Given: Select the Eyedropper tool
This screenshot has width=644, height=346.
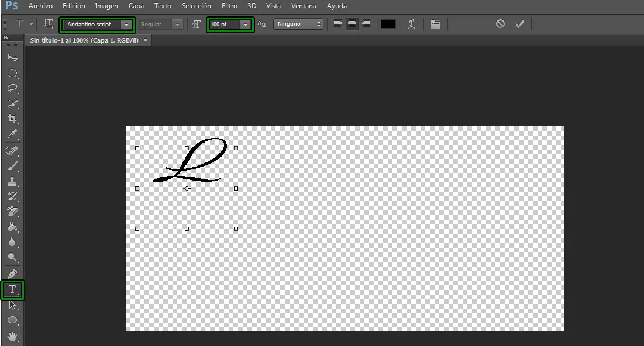Looking at the screenshot, I should [12, 134].
